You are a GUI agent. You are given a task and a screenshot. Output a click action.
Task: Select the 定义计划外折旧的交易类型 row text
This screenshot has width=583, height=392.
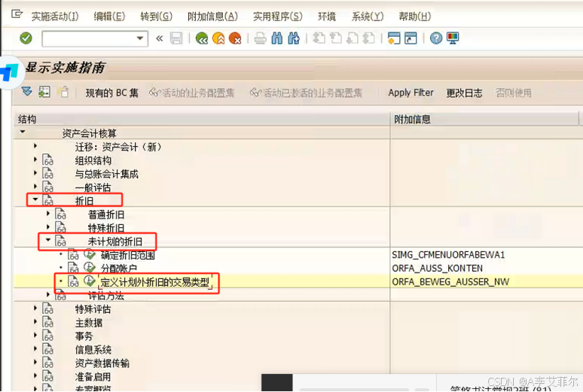click(x=154, y=282)
